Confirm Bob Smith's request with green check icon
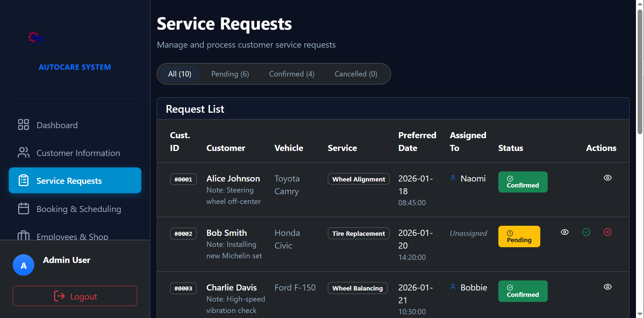Viewport: 644px width, 318px height. (586, 232)
